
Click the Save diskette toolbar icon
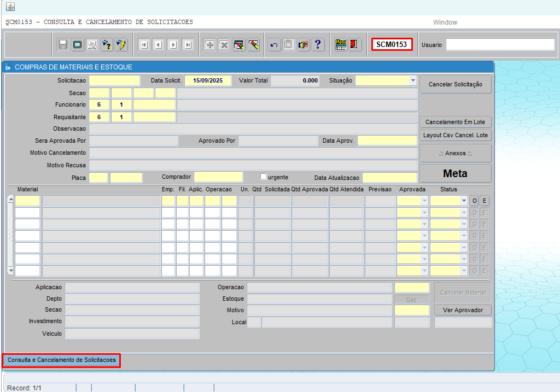[x=63, y=45]
